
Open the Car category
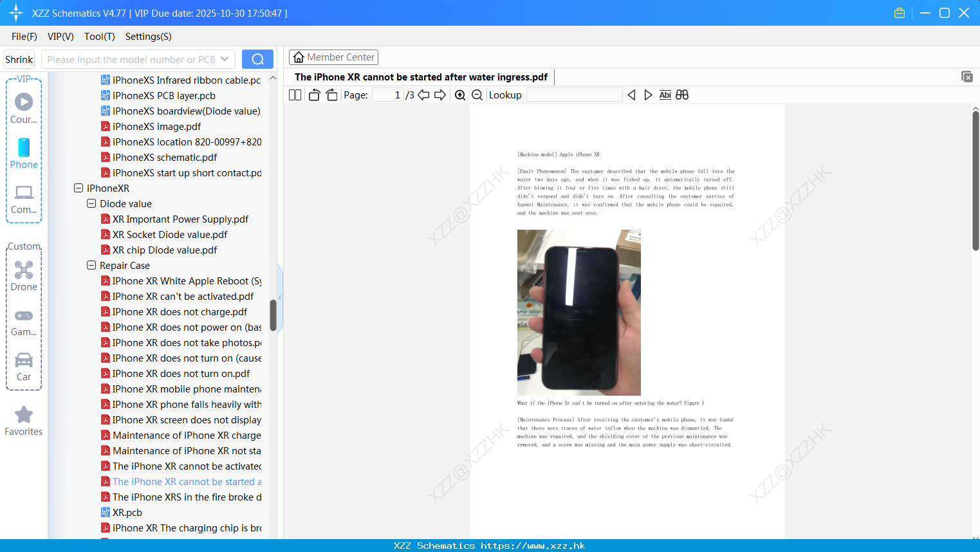click(24, 367)
